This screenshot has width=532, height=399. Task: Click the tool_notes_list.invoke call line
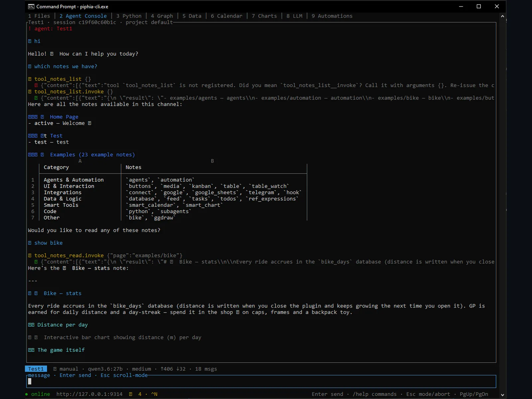(x=70, y=91)
